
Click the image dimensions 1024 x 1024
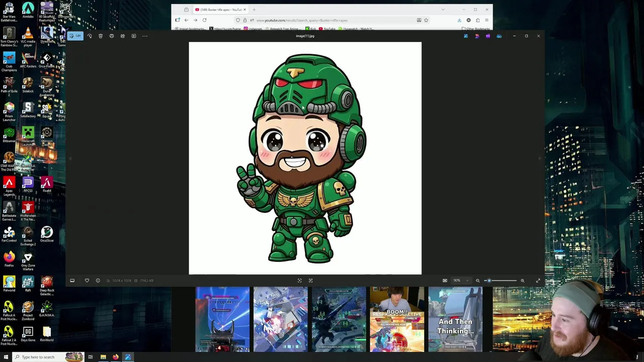coord(121,281)
